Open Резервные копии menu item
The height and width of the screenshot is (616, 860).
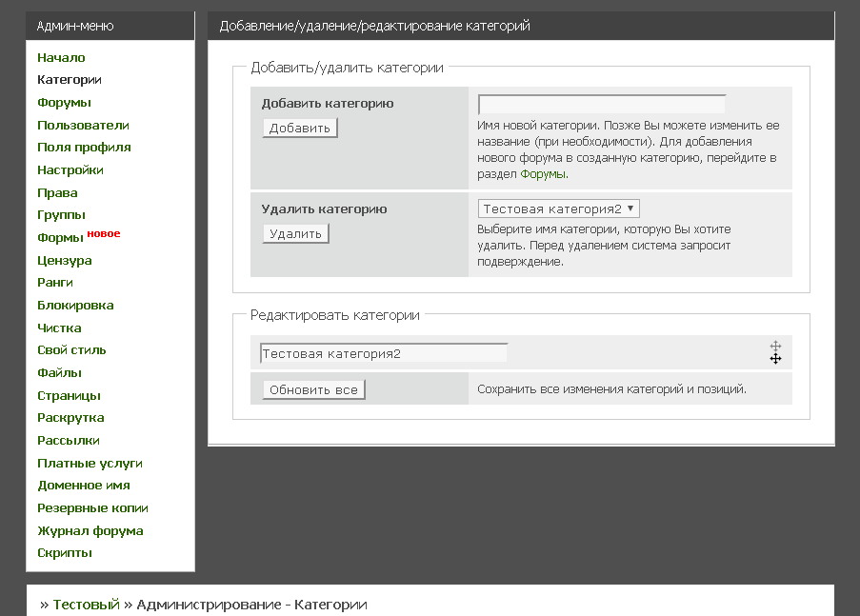(x=92, y=508)
